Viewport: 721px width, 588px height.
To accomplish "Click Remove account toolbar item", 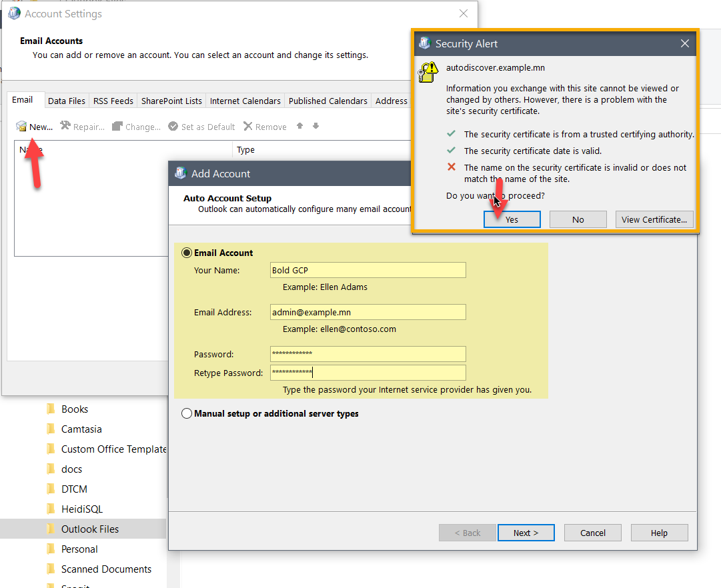I will (265, 127).
